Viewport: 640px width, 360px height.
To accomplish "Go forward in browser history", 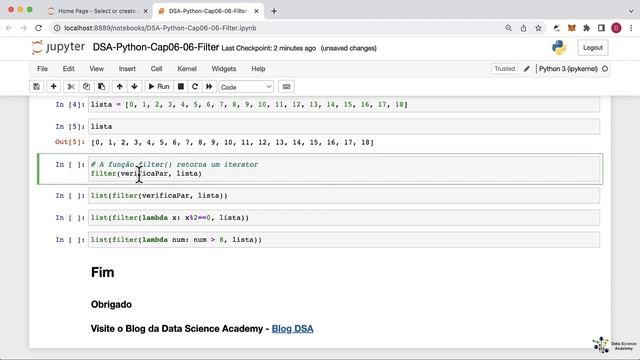I will (24, 28).
